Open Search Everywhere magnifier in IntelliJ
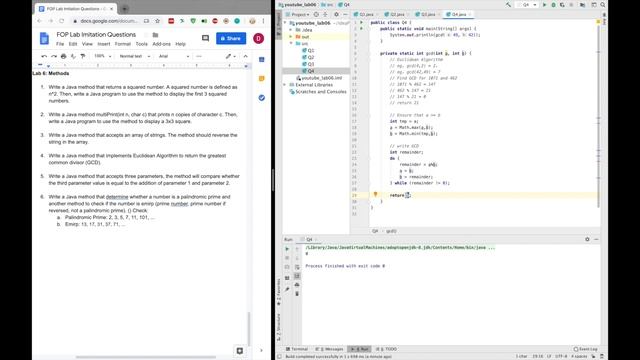 point(602,5)
